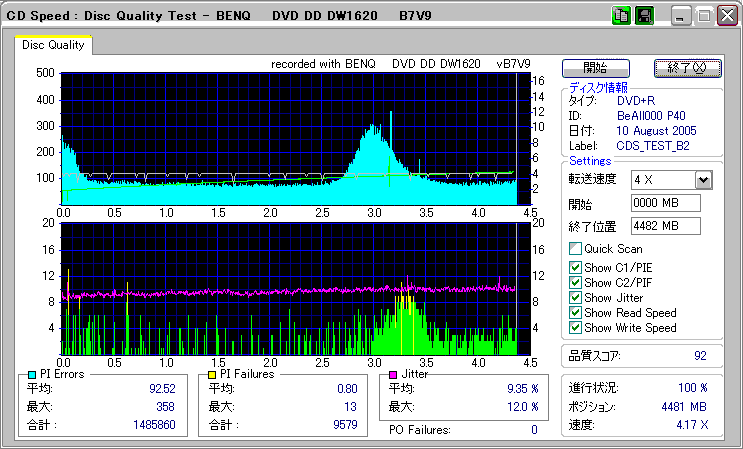Click the save floppy disk icon
Screen dimensions: 743x449
[644, 16]
